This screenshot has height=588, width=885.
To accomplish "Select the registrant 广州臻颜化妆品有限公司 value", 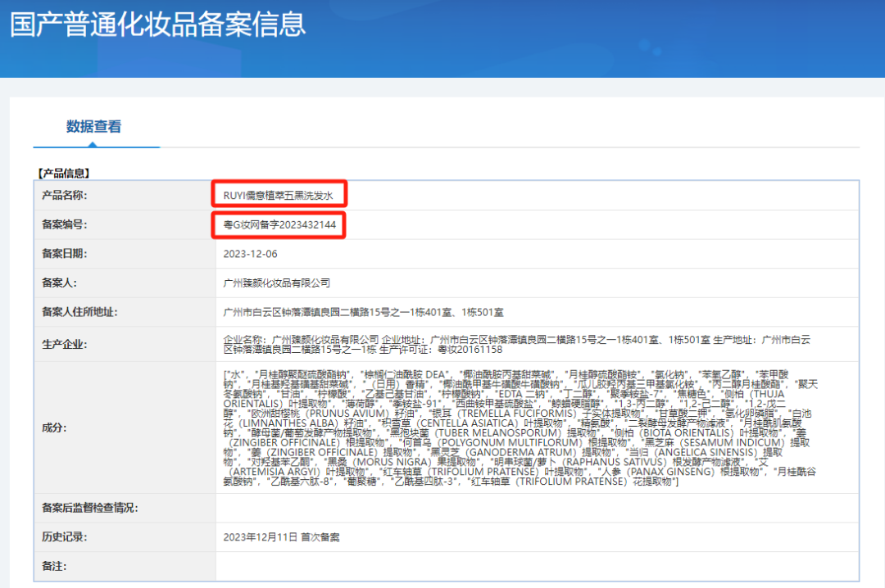I will [x=276, y=283].
